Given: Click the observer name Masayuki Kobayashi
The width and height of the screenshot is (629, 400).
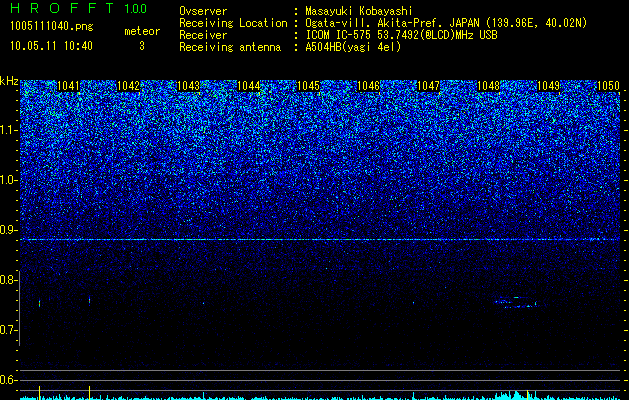Looking at the screenshot, I should [x=359, y=11].
